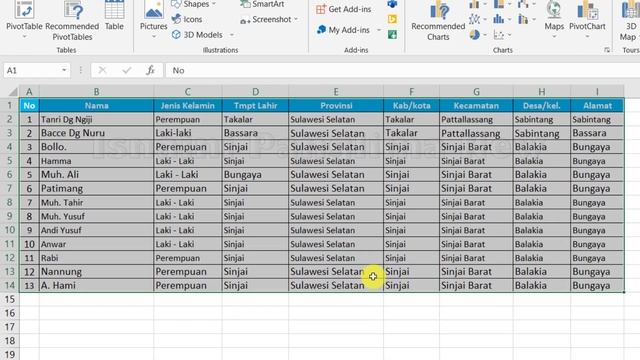Click the Name Box showing A1
Viewport: 640px width, 360px height.
click(x=33, y=70)
